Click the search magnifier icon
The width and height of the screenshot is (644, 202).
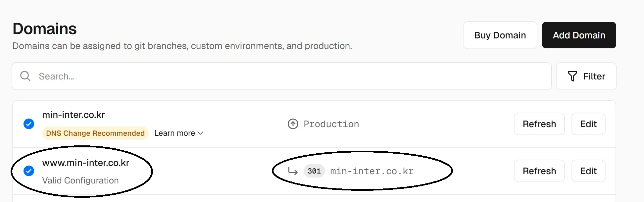[25, 76]
